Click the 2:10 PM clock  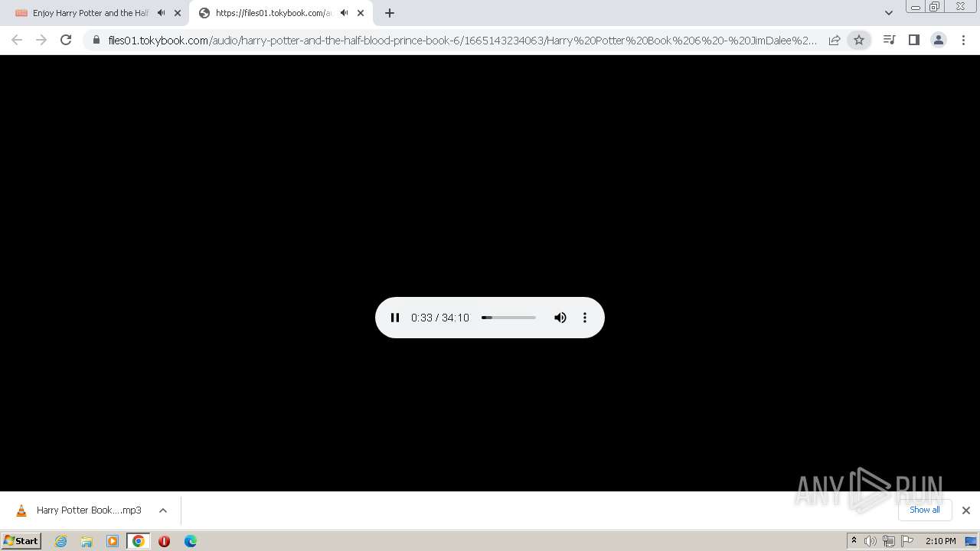(940, 541)
